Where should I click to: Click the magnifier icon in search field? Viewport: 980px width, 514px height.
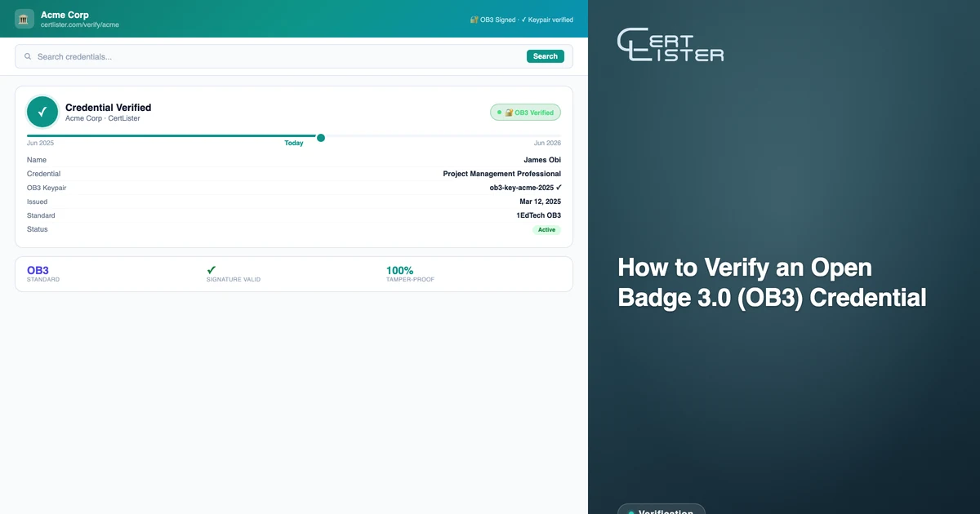tap(28, 56)
